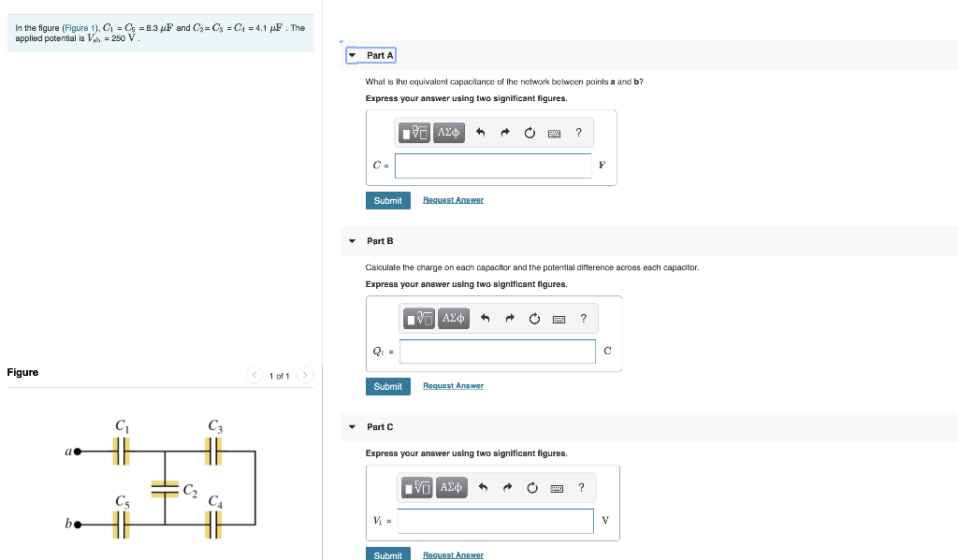Collapse Part B using its disclosure triangle
The width and height of the screenshot is (958, 560).
(352, 240)
